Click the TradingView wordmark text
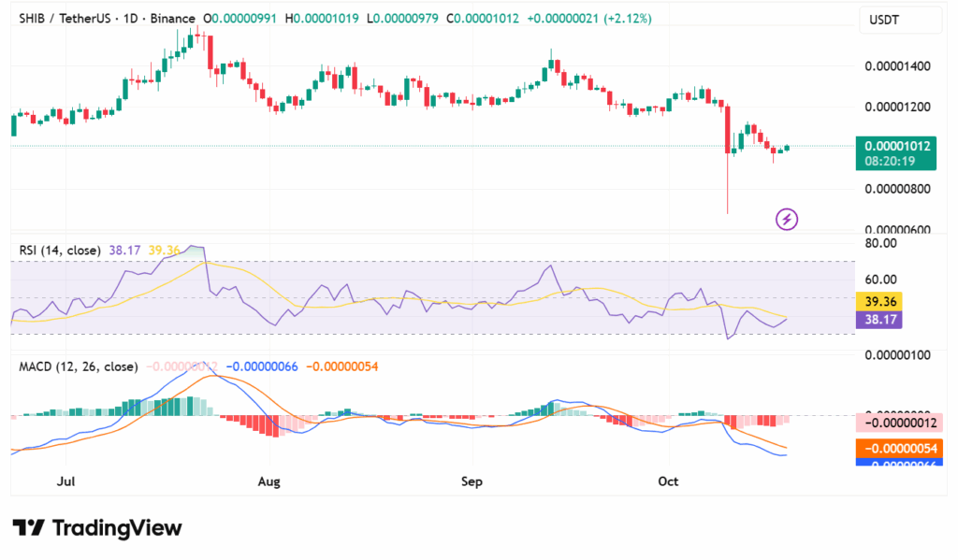The height and width of the screenshot is (560, 958). (x=116, y=528)
